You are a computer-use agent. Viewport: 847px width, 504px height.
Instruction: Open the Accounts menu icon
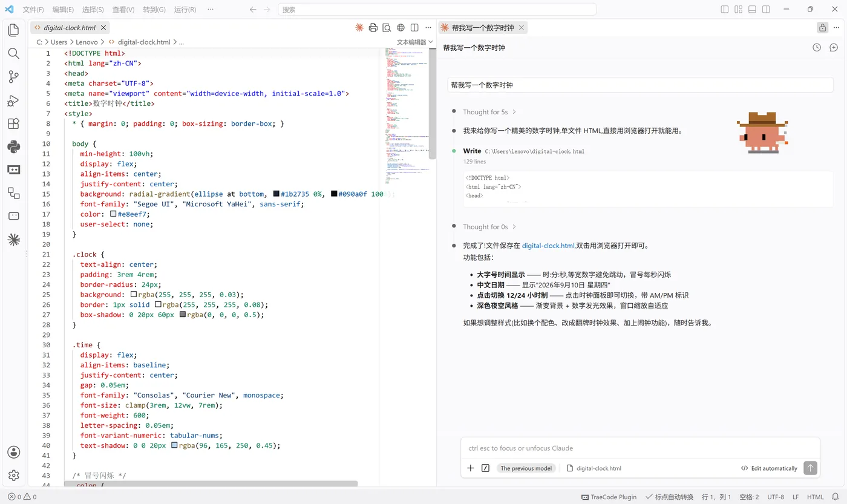coord(13,453)
